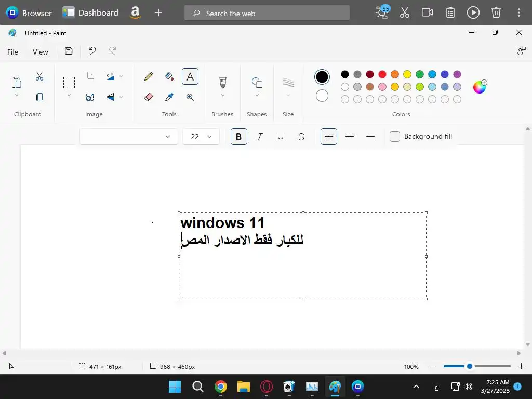The image size is (532, 399).
Task: Expand the Size chevron
Action: coord(288,96)
